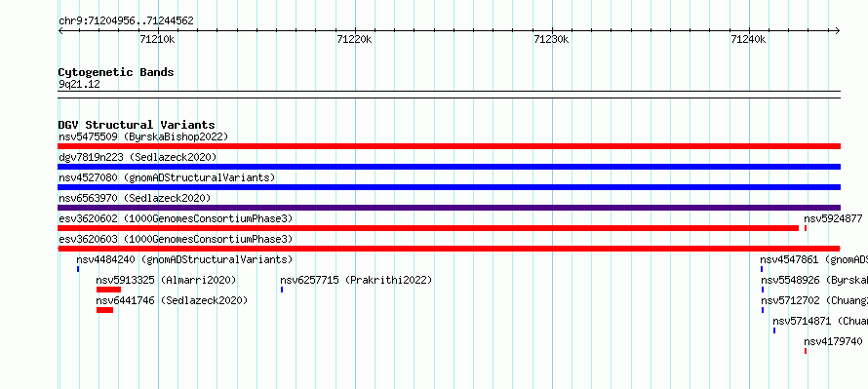Click the dgv7819n223 (Sedlazeck2020) label
Viewport: 868px width, 389px height.
coord(138,157)
